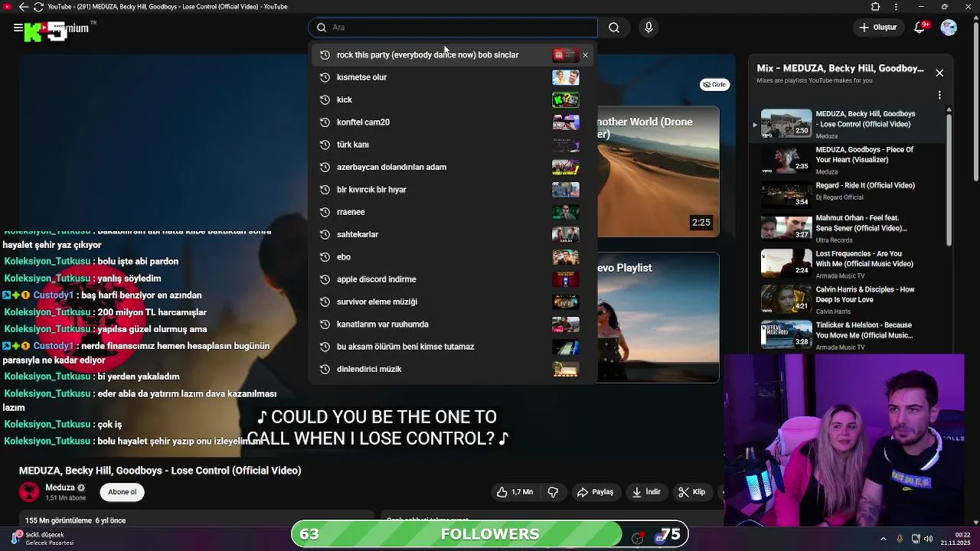Image resolution: width=980 pixels, height=551 pixels.
Task: Click the taskbar microphone tray icon
Action: pyautogui.click(x=900, y=539)
